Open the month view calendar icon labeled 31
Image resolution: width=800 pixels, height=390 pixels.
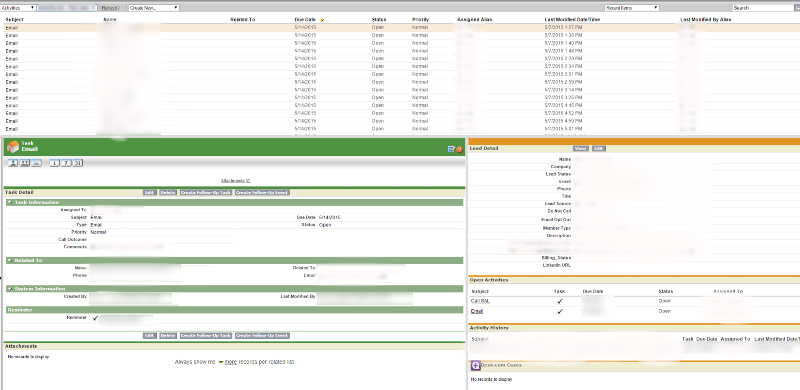click(x=78, y=163)
